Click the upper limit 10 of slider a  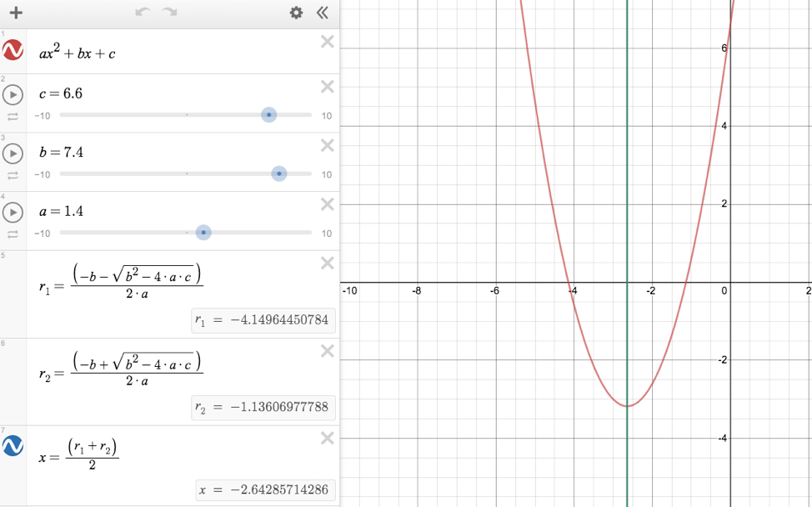click(x=327, y=233)
